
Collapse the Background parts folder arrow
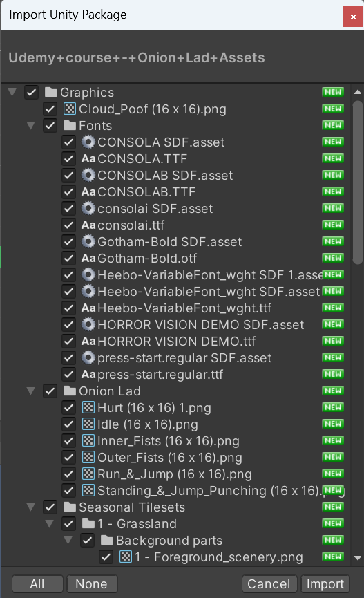68,541
